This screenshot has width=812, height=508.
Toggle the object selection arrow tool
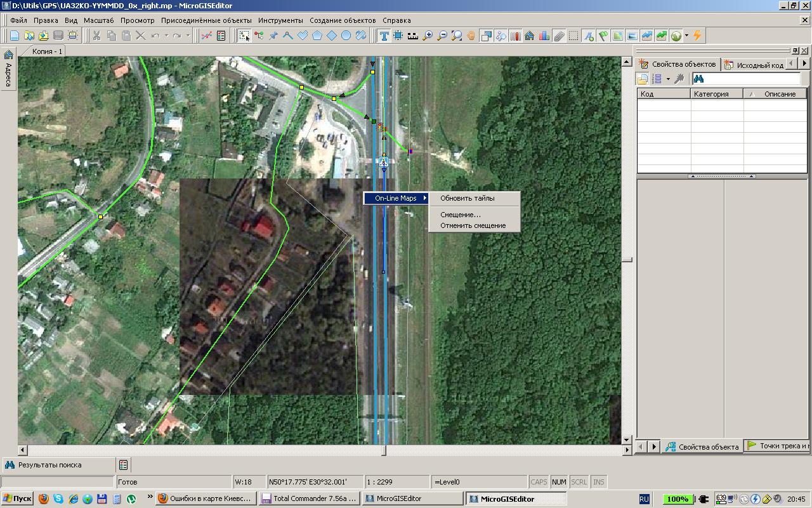(244, 36)
